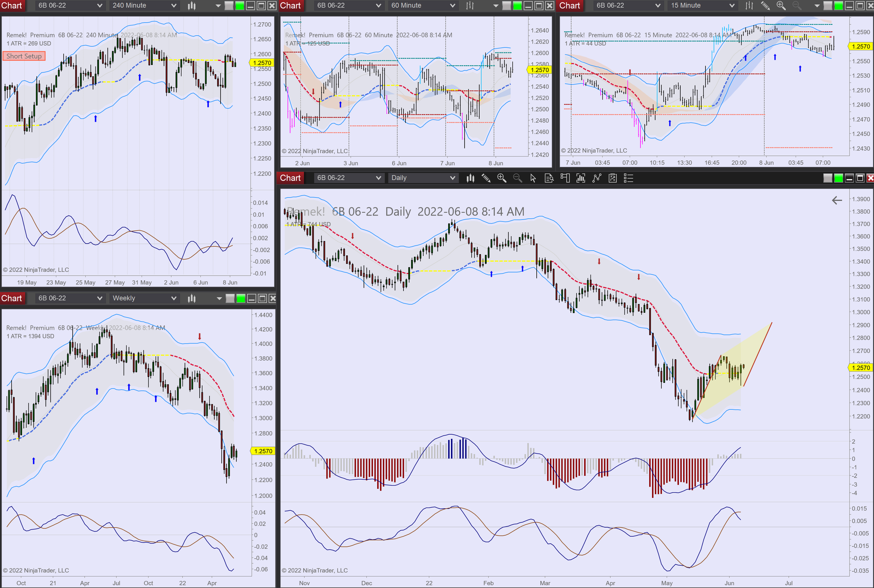Viewport: 874px width, 588px height.
Task: Click Chart tab of Weekly window
Action: [12, 298]
